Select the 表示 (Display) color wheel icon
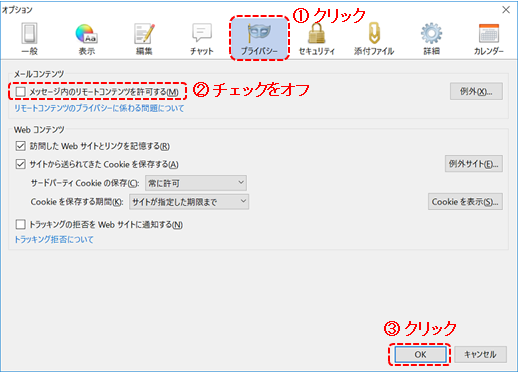The image size is (518, 372). [86, 38]
